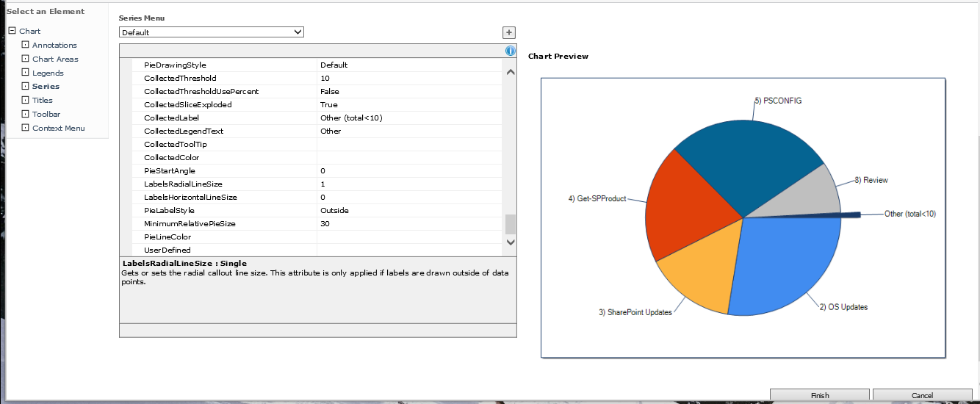The width and height of the screenshot is (980, 404).
Task: Select the MinimumRelativePieSize property name
Action: tap(190, 223)
